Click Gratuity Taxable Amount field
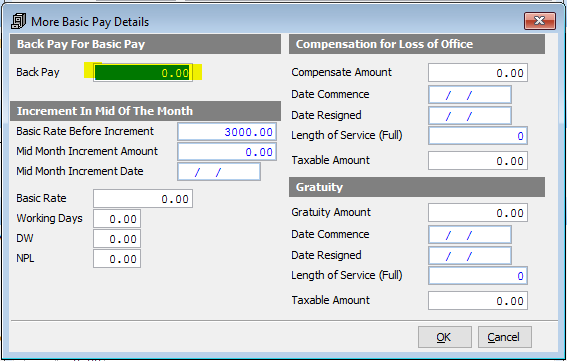567x361 pixels. tap(478, 301)
